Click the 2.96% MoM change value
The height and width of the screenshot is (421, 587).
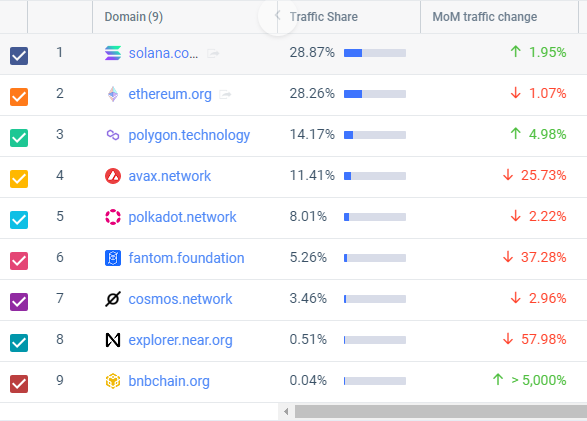point(547,299)
